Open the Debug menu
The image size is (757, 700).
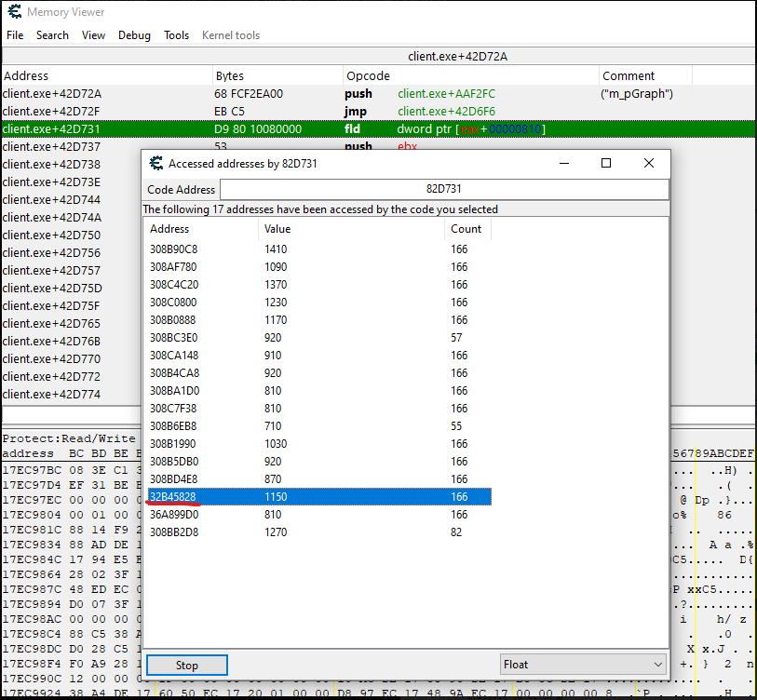[x=134, y=35]
